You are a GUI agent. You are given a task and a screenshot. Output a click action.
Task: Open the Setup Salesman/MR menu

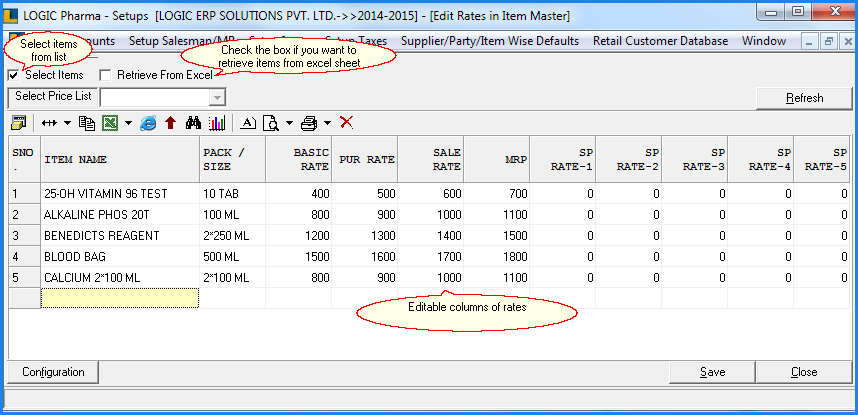coord(182,41)
